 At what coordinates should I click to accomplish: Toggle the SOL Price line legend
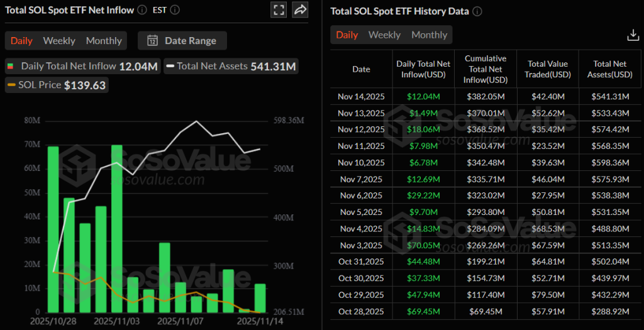click(57, 85)
